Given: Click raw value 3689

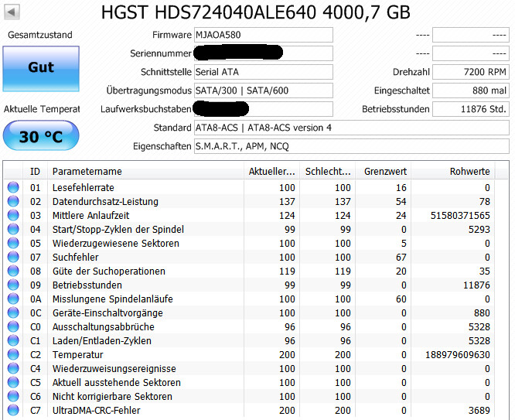Looking at the screenshot, I should (x=479, y=411).
